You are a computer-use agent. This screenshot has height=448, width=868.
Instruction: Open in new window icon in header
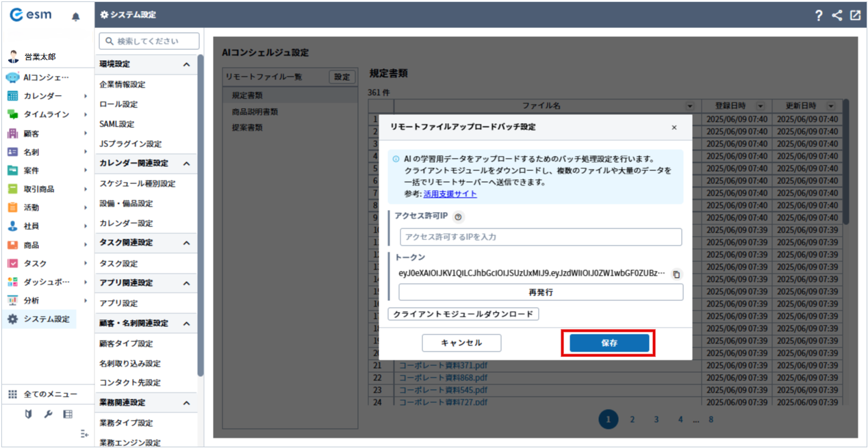(x=855, y=16)
